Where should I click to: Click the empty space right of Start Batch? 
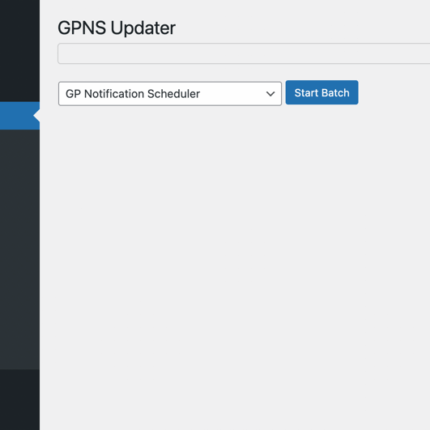(394, 92)
